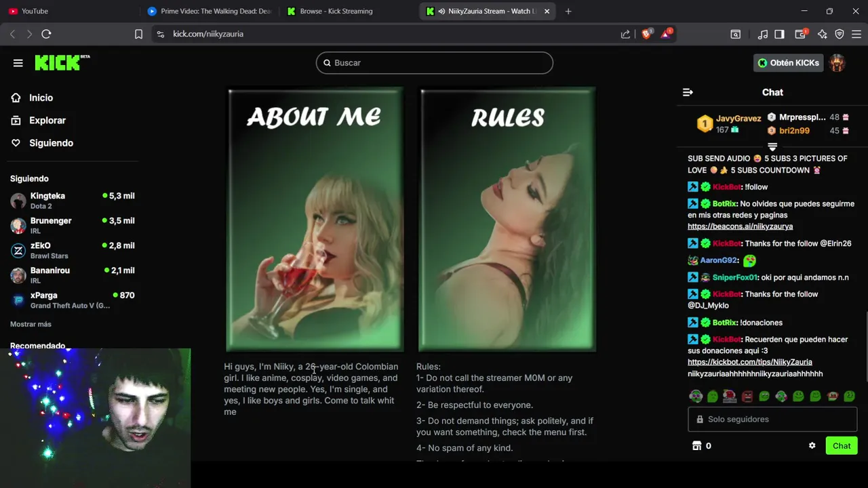Image resolution: width=868 pixels, height=488 pixels.
Task: Switch to the Prime Video Walking Dead tab
Action: (x=210, y=11)
